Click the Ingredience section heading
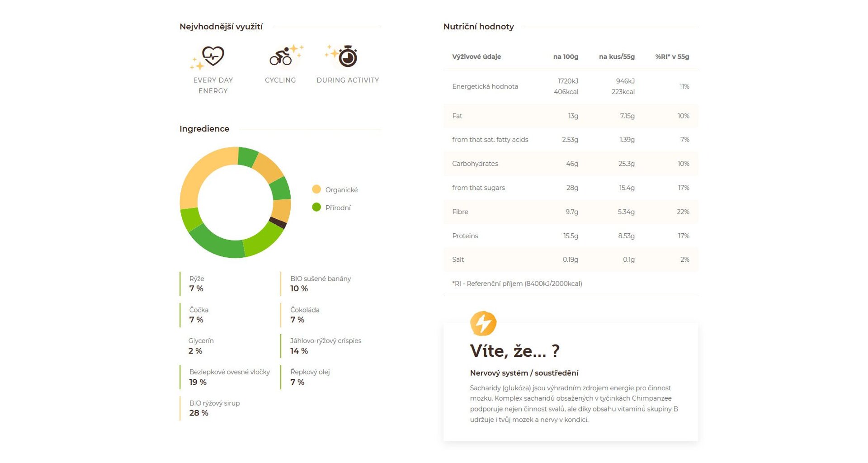 coord(204,129)
